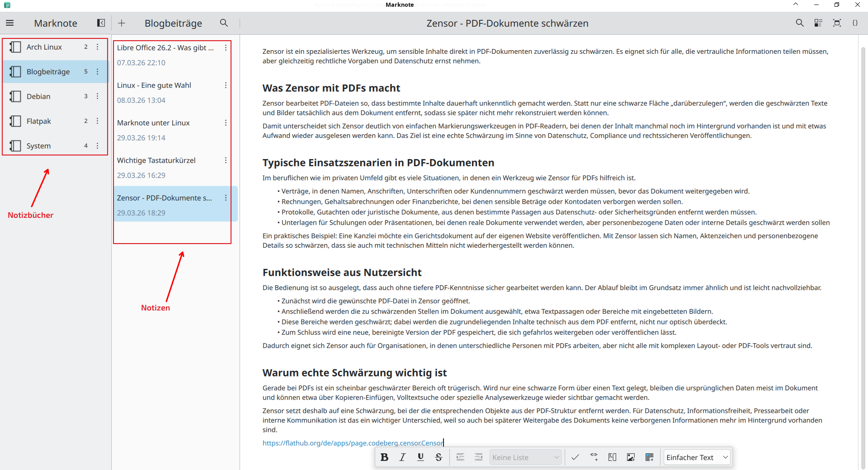
Task: Open the Keine Liste dropdown
Action: pyautogui.click(x=525, y=457)
